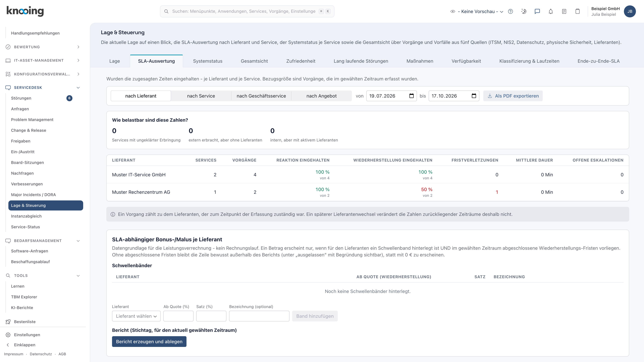644x362 pixels.
Task: Click the 'Band hinzufügen' button
Action: pos(315,316)
